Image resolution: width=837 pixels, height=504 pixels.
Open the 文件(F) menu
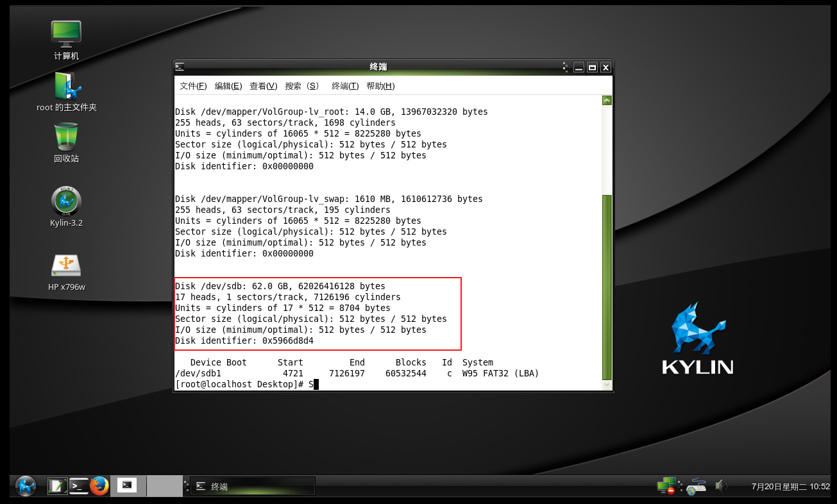coord(192,85)
